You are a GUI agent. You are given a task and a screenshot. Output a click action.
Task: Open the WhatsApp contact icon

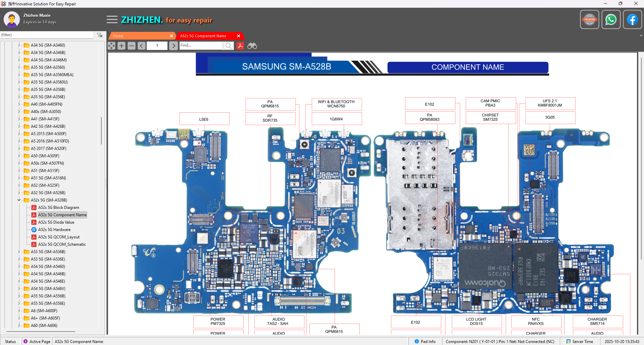(x=611, y=19)
